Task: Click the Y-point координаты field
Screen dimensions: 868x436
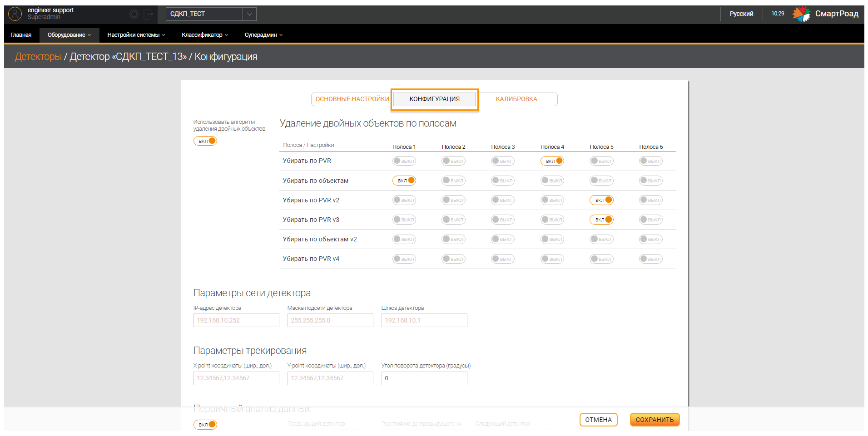Action: coord(330,378)
